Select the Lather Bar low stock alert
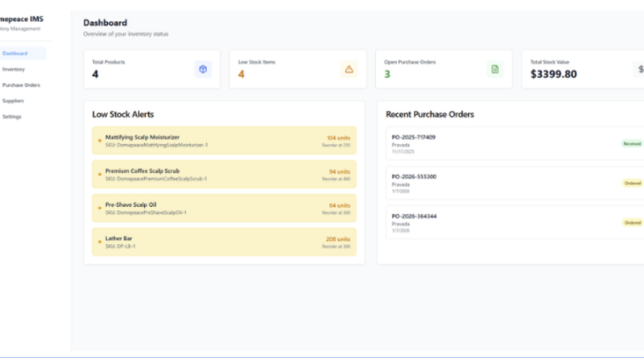Viewport: 644px width, 358px height. tap(225, 242)
